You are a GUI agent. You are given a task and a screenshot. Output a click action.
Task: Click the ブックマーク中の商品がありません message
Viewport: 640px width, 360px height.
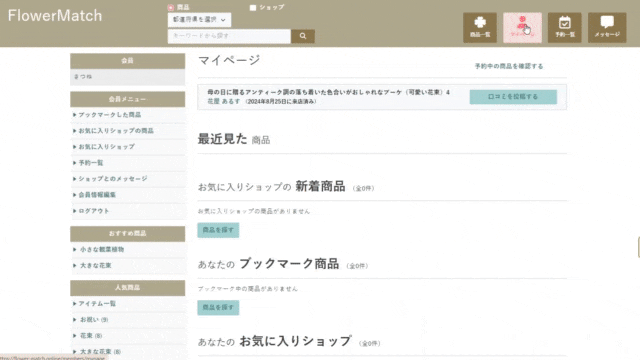click(248, 289)
